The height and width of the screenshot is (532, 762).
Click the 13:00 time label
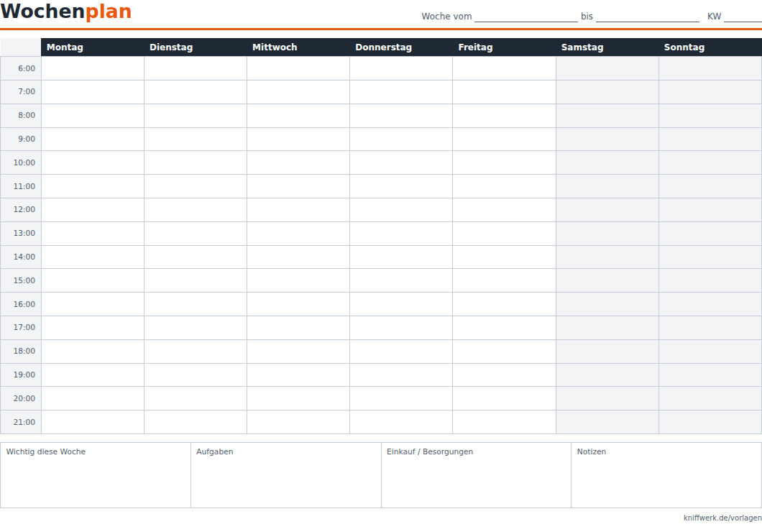24,233
